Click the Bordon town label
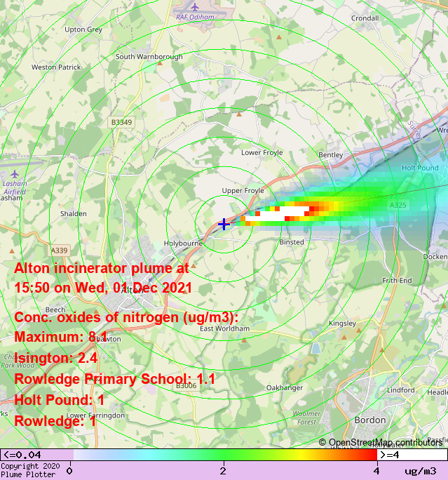This screenshot has height=480, width=448. pyautogui.click(x=370, y=420)
